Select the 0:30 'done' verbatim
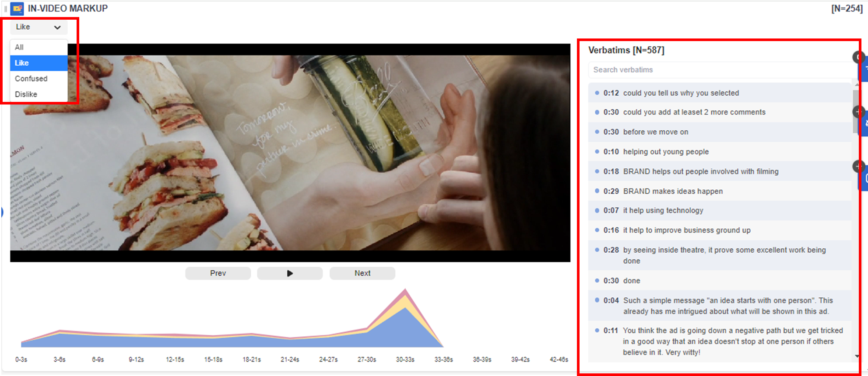868x376 pixels. pos(720,281)
